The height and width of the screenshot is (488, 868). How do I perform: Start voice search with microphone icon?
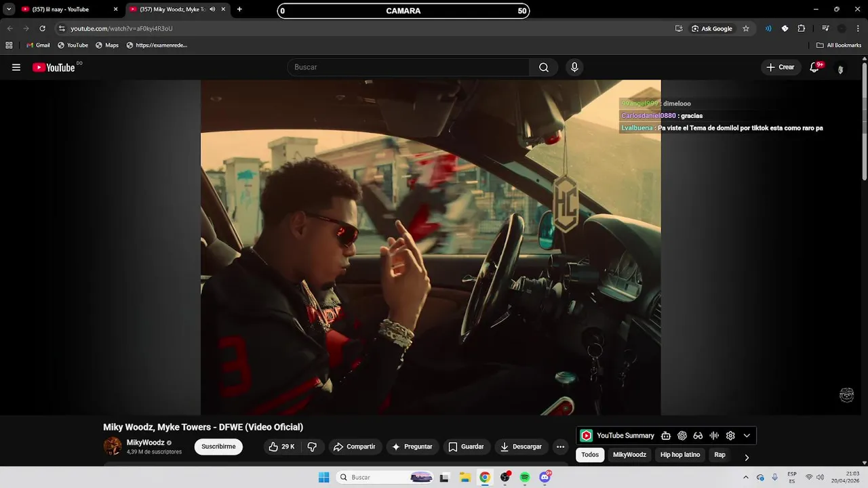click(574, 67)
